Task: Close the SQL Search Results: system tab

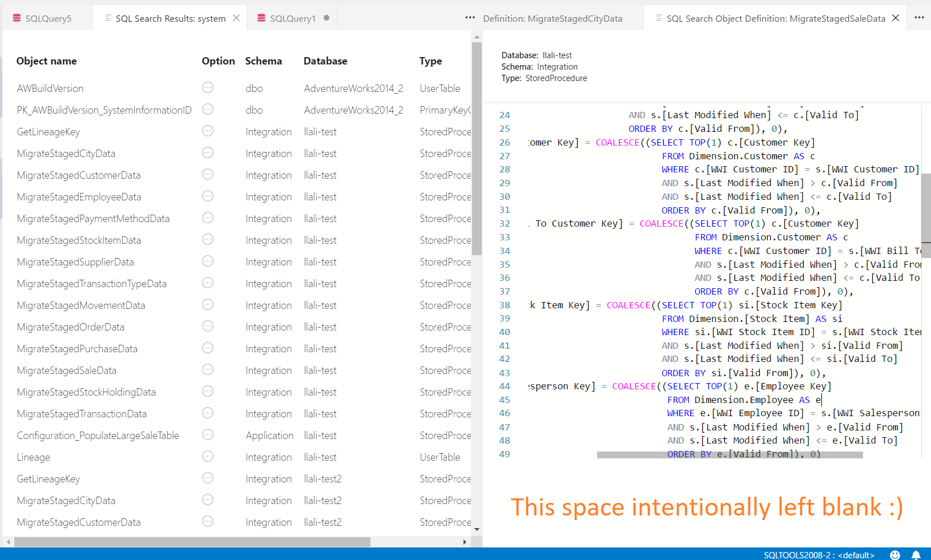Action: point(236,18)
